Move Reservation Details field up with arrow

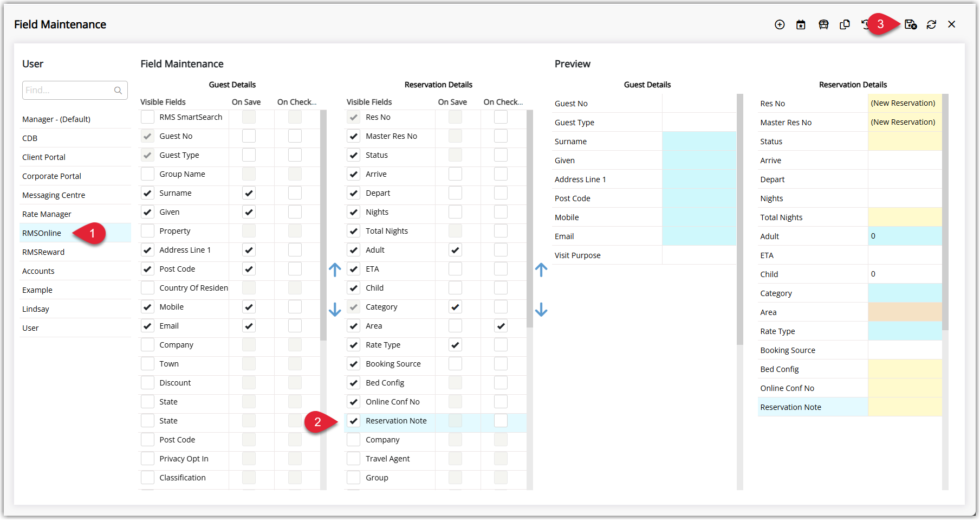tap(541, 269)
